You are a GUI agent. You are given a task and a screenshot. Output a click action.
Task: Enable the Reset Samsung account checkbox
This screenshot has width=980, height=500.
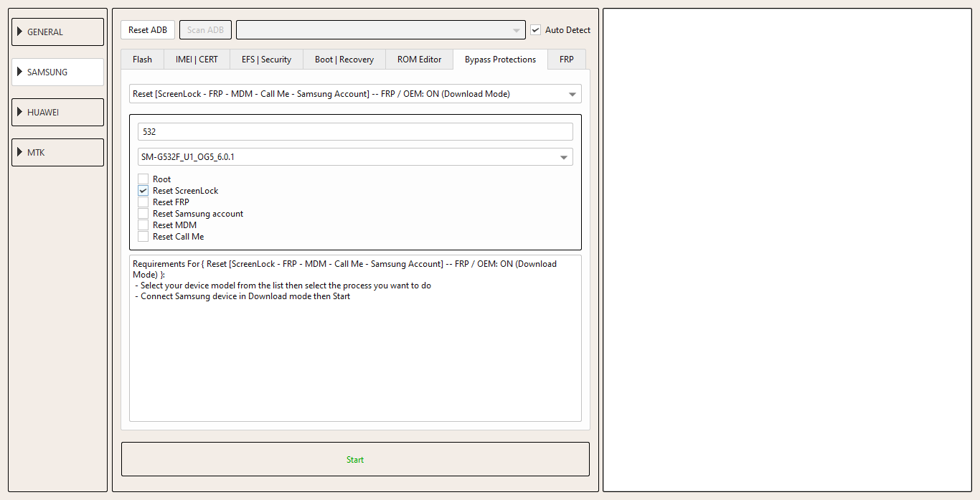click(143, 214)
